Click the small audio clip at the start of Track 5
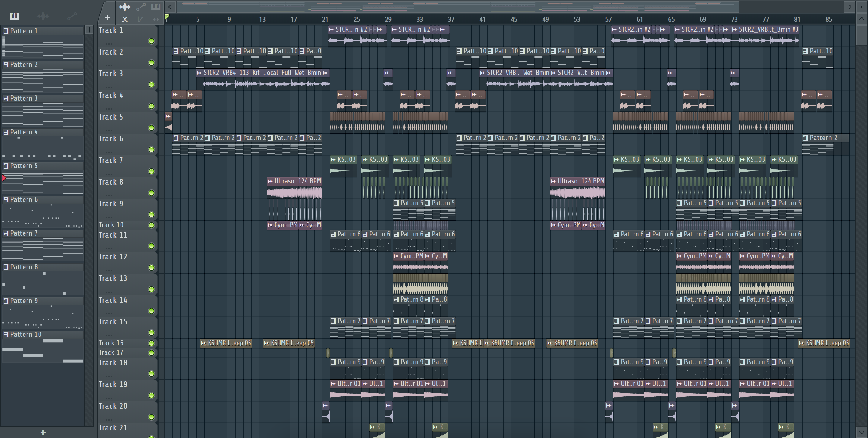This screenshot has height=438, width=868. tap(168, 123)
